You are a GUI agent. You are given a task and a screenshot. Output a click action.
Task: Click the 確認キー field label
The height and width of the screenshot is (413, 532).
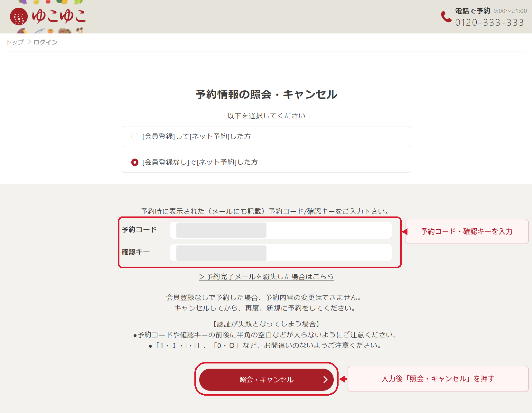click(x=136, y=252)
